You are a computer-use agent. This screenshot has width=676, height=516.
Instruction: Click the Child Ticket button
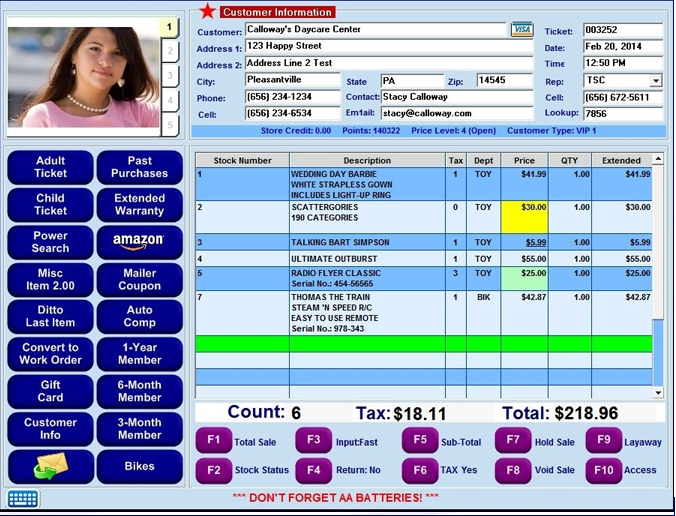click(50, 205)
